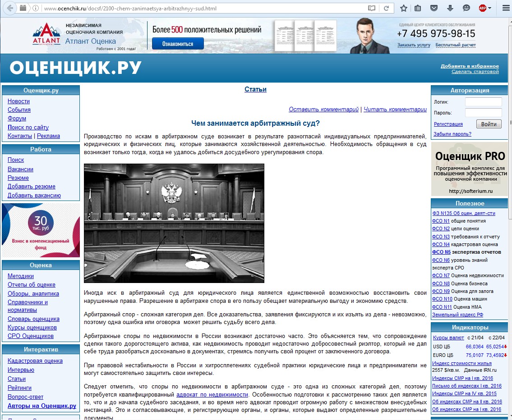Open the Реклама link
The image size is (512, 420).
pos(48,136)
